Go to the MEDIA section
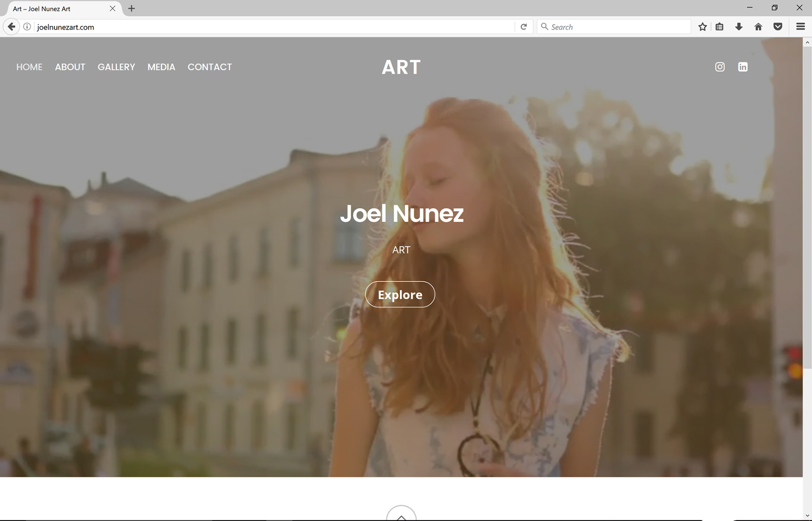The image size is (812, 521). point(161,67)
